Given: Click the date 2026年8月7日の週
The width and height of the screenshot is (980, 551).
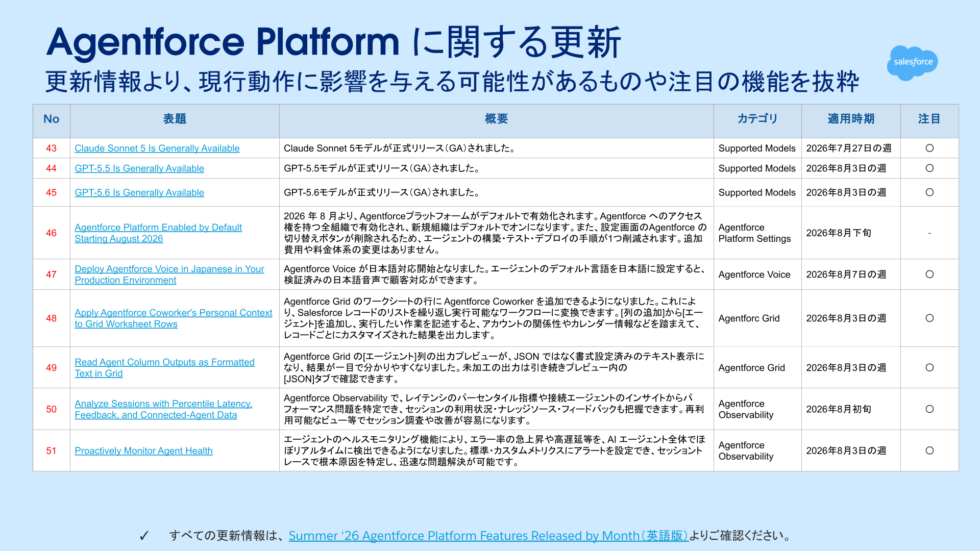Looking at the screenshot, I should (846, 274).
